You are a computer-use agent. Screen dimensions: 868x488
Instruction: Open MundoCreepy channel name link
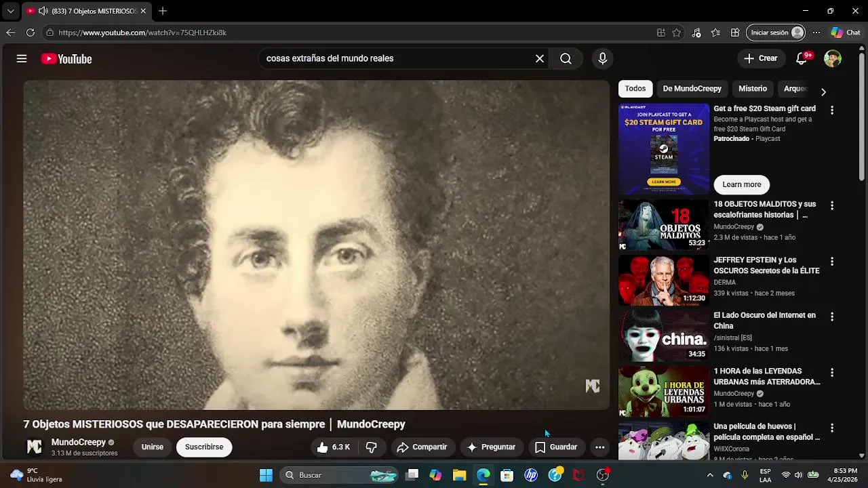click(x=79, y=443)
